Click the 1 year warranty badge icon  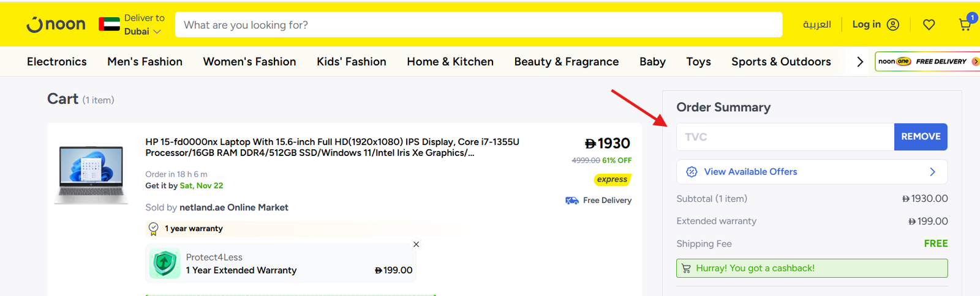[x=154, y=228]
